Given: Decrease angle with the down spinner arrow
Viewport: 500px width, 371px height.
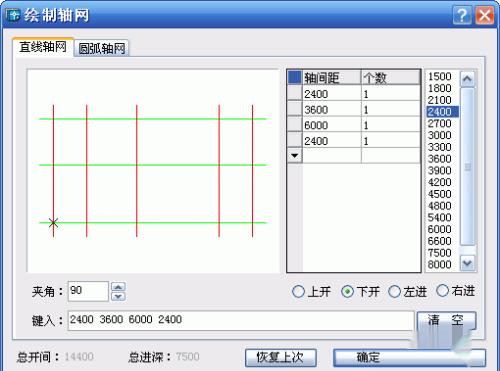Looking at the screenshot, I should coord(118,297).
